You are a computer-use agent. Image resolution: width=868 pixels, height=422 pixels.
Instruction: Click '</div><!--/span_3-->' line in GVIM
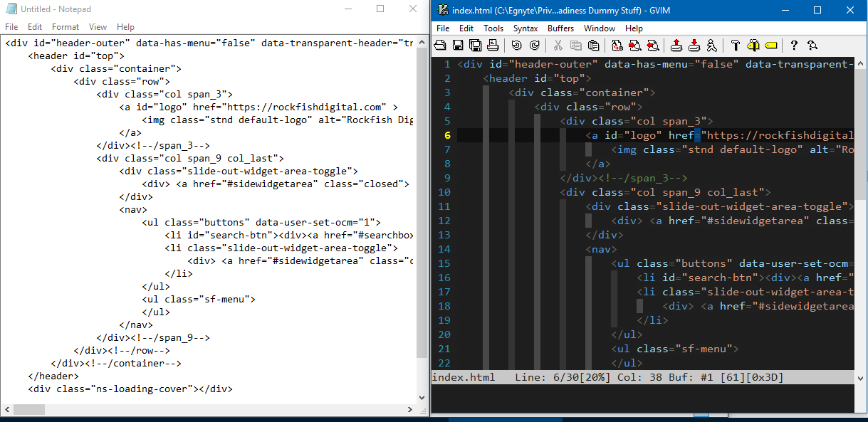click(624, 178)
